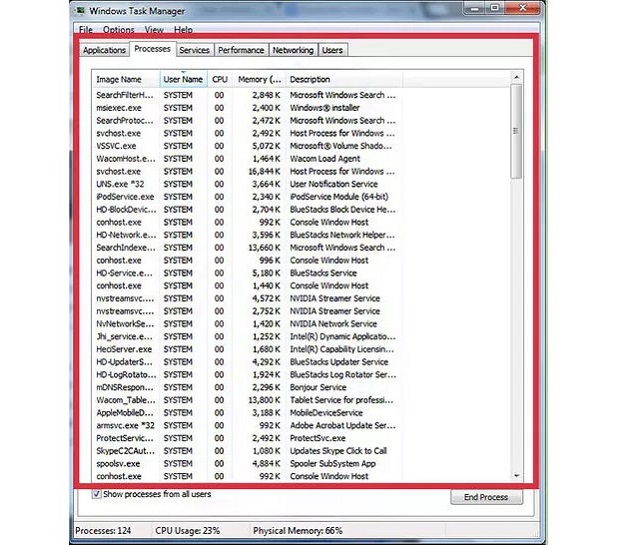The image size is (640, 545).
Task: Select the HD-Service.e... process
Action: click(x=247, y=273)
